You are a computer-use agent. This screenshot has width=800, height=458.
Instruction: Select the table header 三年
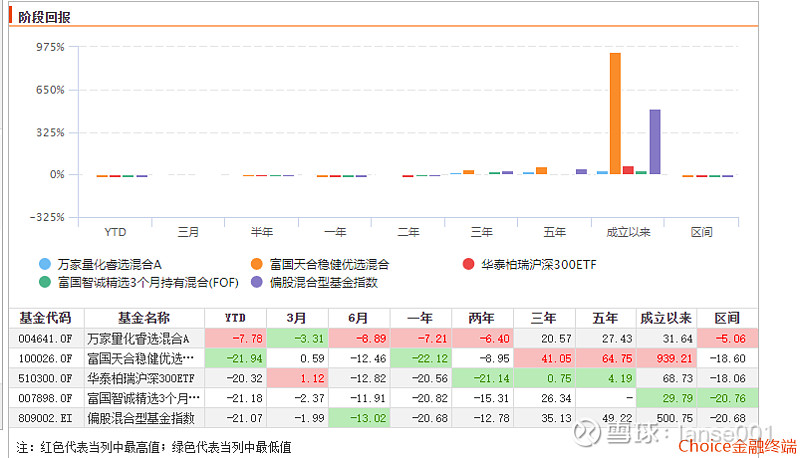coord(544,318)
